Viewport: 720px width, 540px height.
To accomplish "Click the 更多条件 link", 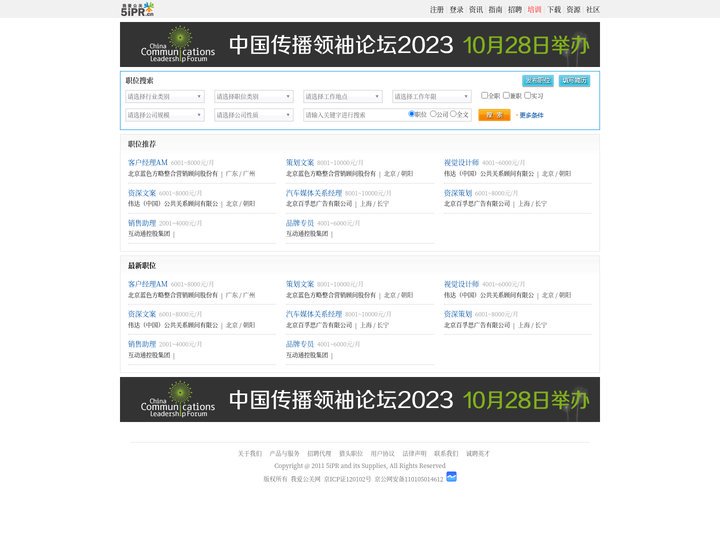I will 531,115.
